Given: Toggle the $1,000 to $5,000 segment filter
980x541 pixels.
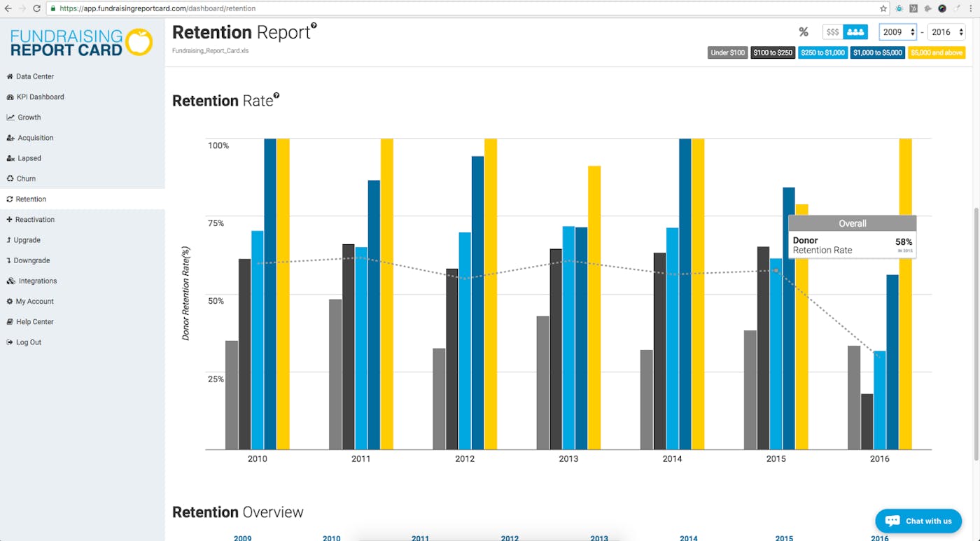Looking at the screenshot, I should point(877,52).
